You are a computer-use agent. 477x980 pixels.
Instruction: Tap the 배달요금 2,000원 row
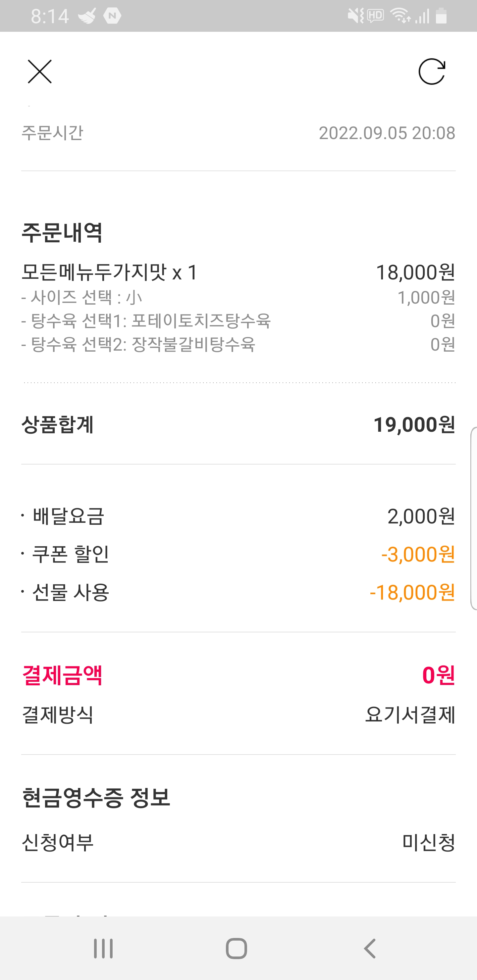(x=238, y=516)
